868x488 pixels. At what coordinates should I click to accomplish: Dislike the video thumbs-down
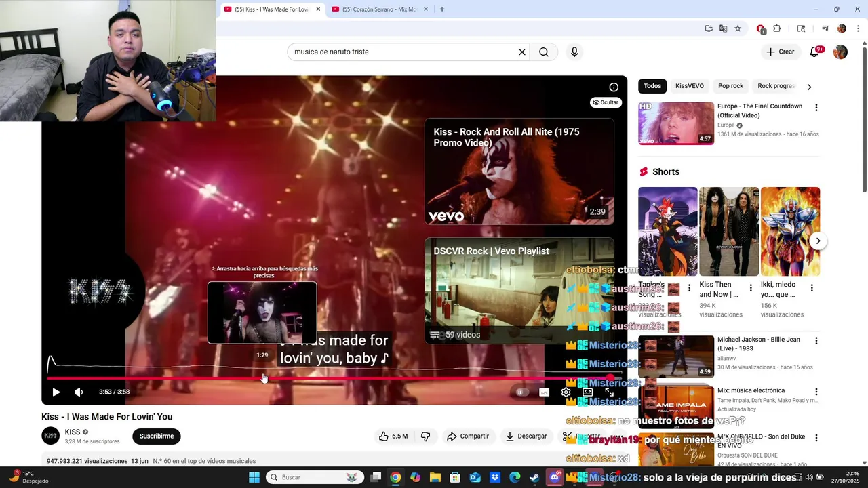[426, 436]
